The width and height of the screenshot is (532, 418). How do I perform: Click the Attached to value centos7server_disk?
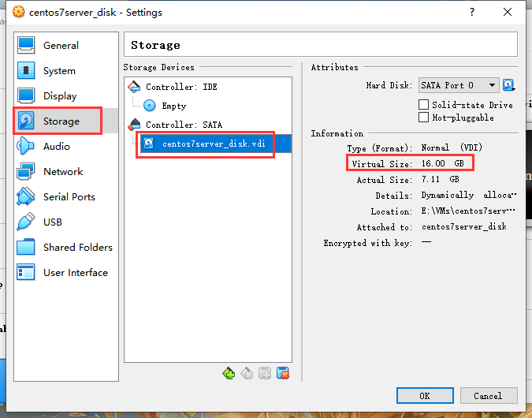click(x=464, y=226)
